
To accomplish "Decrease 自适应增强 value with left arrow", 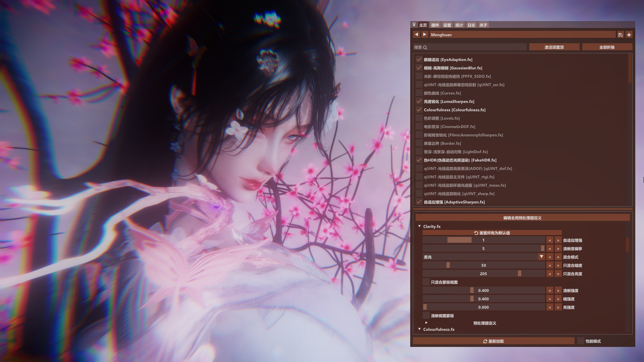I will click(550, 240).
